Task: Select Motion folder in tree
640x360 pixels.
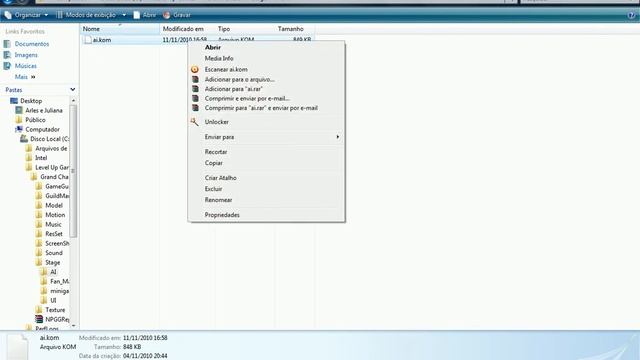Action: 55,215
